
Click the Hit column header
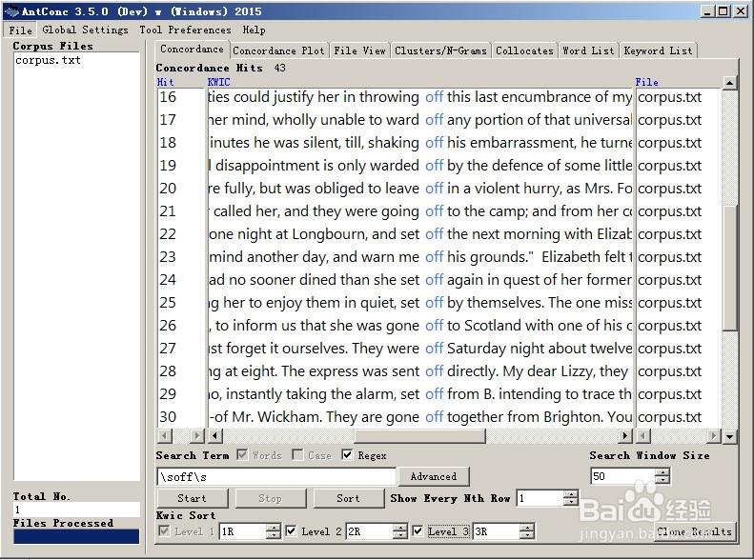pos(166,82)
